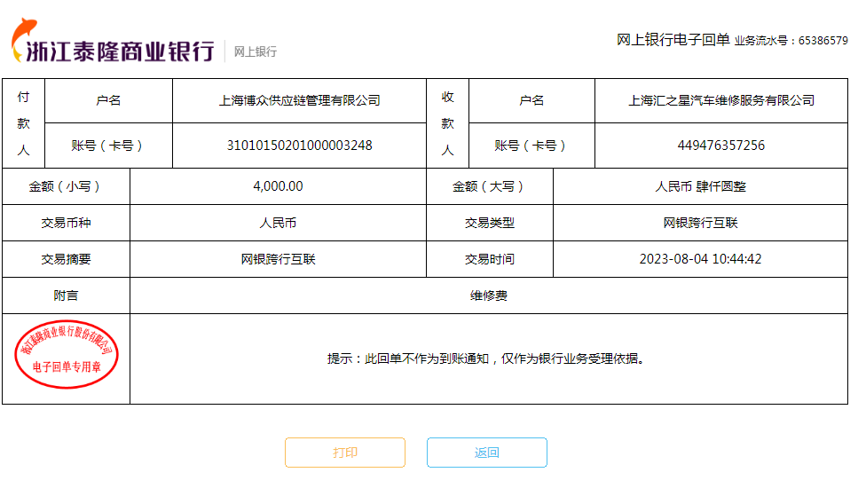Click the 网上银行 label beside the logo
The image size is (866, 504).
(x=256, y=51)
